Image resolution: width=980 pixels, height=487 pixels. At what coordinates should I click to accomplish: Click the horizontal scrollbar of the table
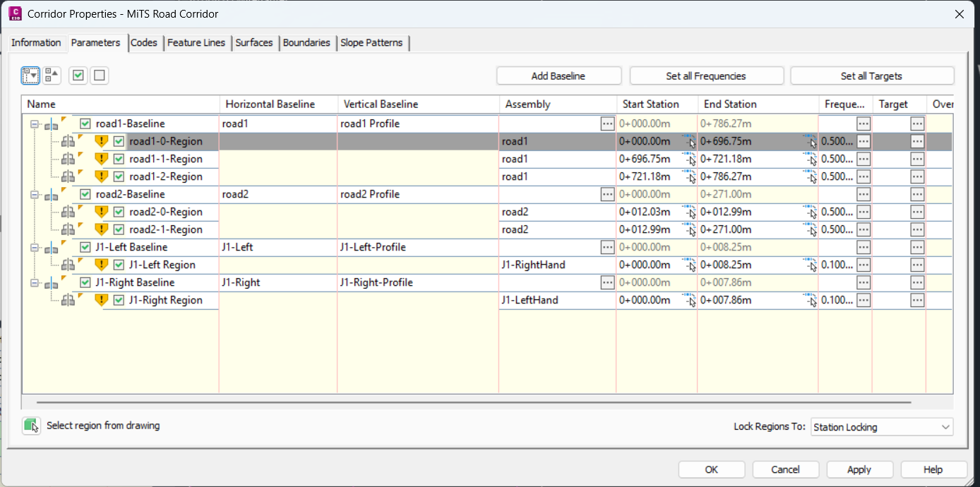[x=474, y=402]
